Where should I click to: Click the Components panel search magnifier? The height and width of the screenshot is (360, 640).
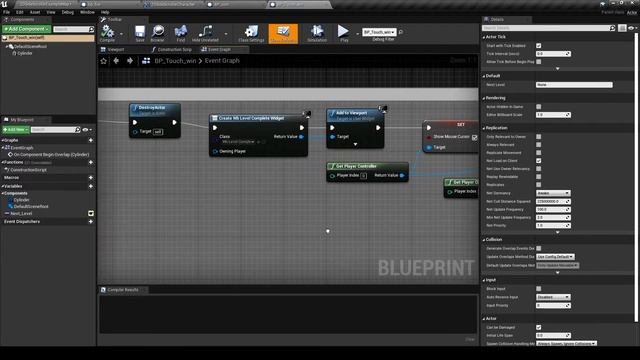pyautogui.click(x=91, y=29)
